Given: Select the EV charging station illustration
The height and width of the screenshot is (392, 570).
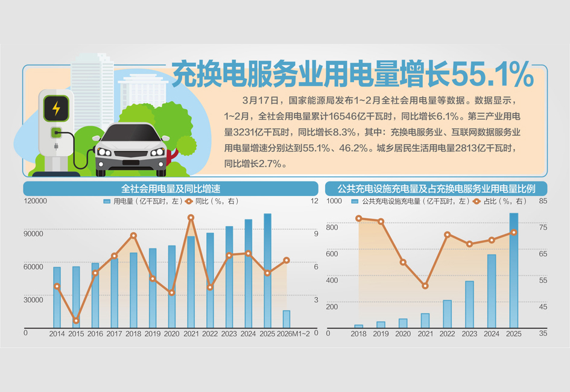Looking at the screenshot, I should pos(55,130).
